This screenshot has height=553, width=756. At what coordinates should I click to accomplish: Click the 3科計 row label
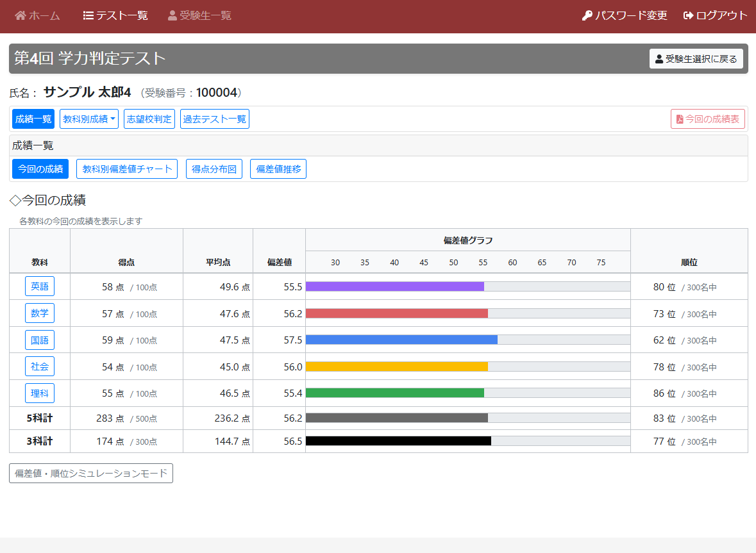(x=40, y=442)
